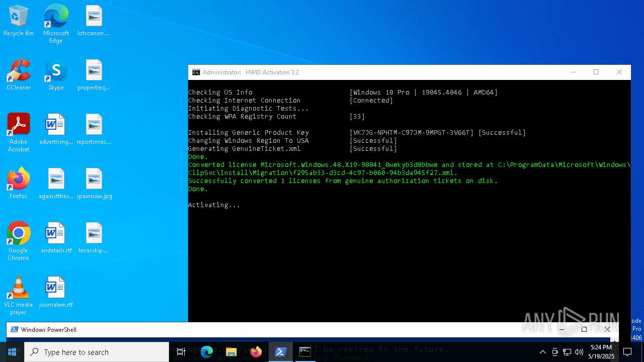Launch Microsoft Edge from the desktop

click(56, 24)
